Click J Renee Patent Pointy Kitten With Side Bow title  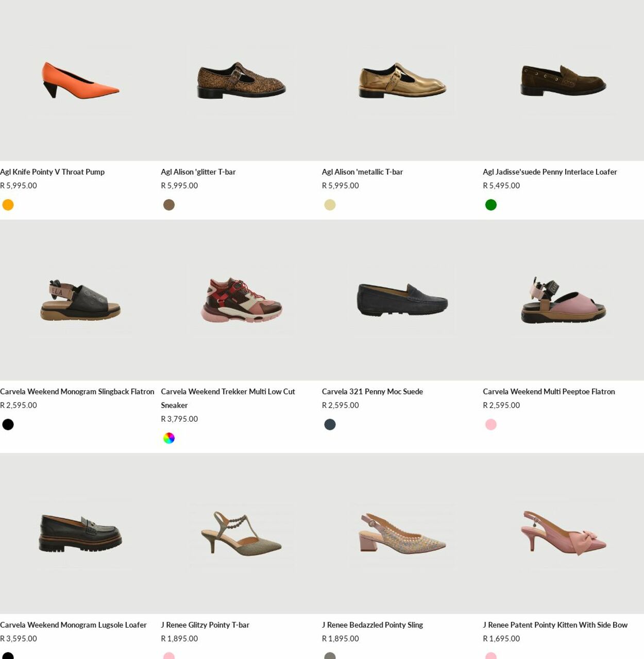click(555, 625)
